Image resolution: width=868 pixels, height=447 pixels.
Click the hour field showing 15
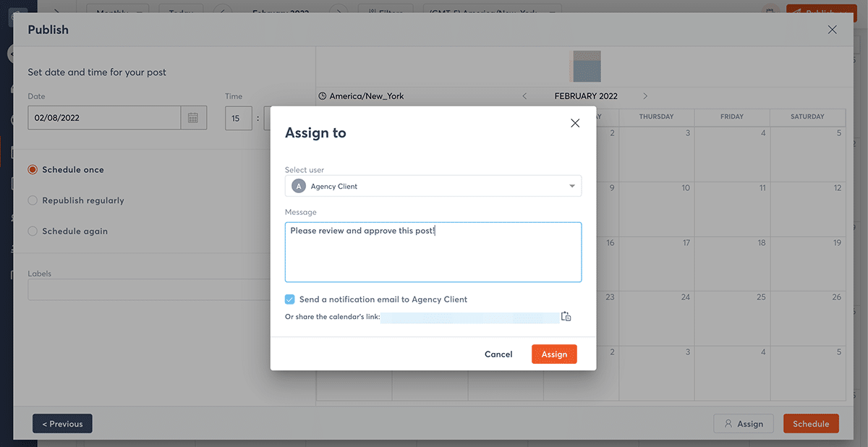point(238,118)
